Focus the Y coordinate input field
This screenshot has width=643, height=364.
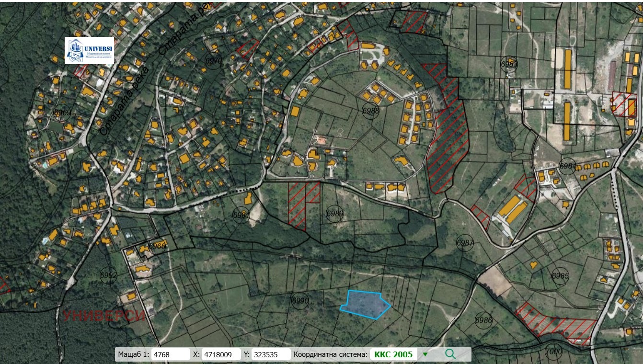271,354
